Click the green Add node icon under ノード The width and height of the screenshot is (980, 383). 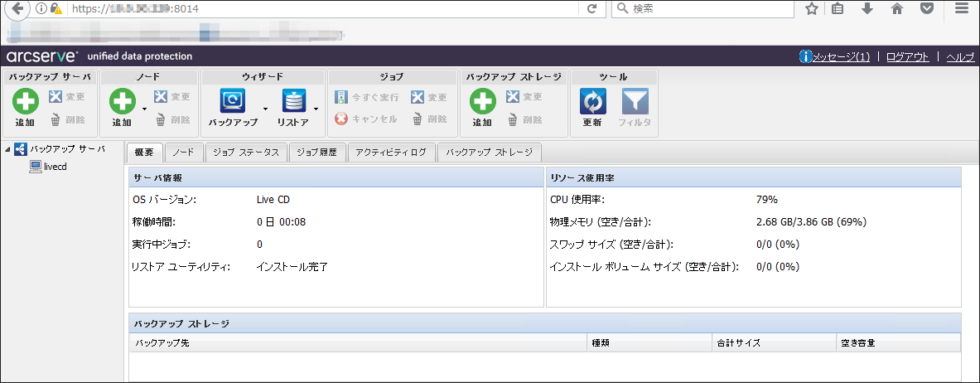click(123, 101)
